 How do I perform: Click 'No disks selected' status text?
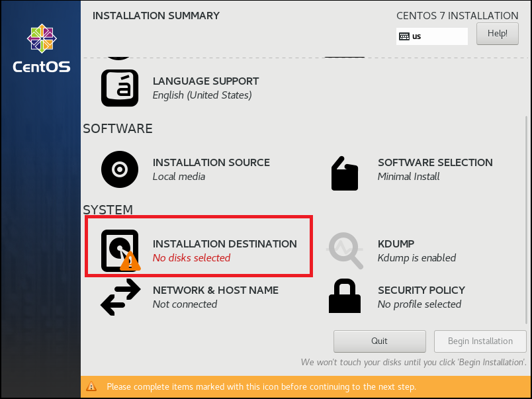pyautogui.click(x=191, y=258)
